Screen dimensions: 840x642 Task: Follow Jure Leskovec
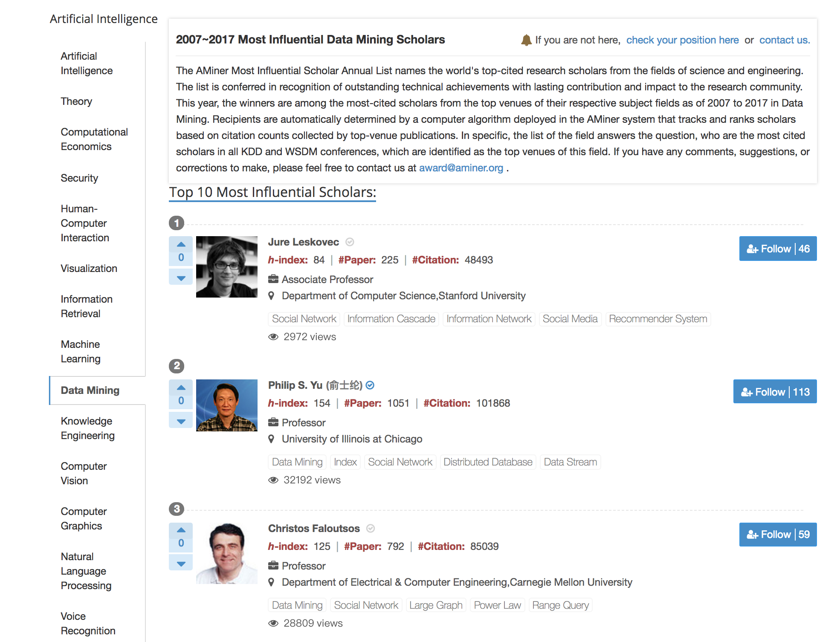coord(778,249)
